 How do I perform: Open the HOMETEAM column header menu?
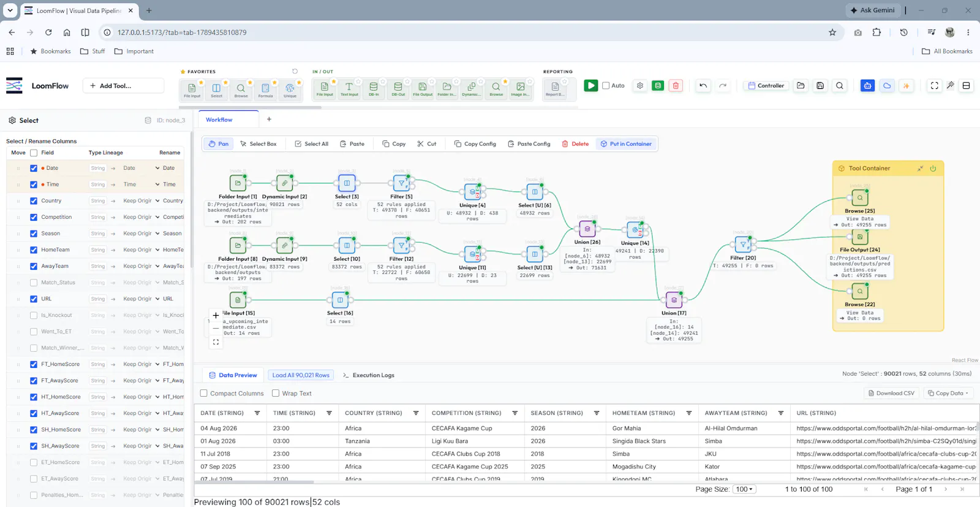(x=689, y=413)
